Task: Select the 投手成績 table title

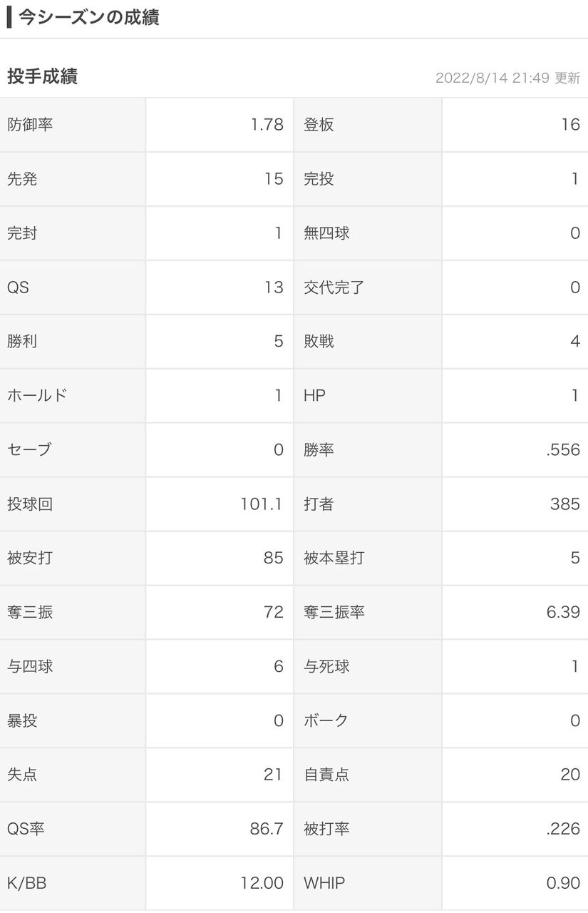Action: click(42, 76)
